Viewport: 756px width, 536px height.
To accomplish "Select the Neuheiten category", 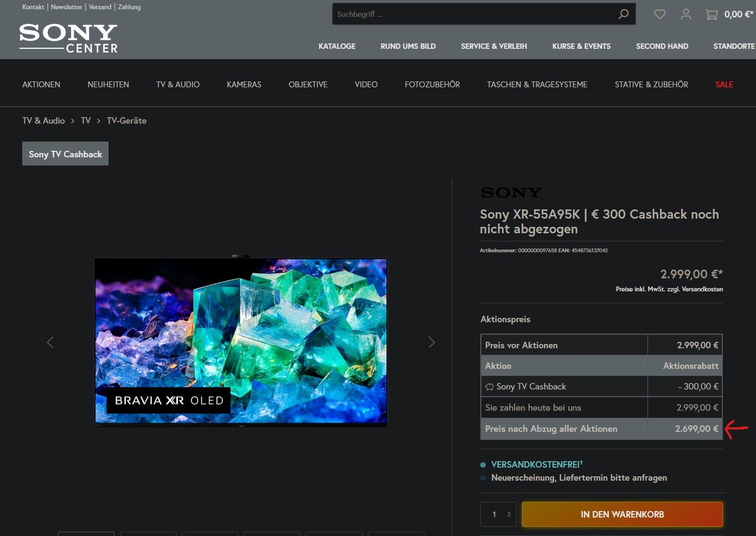I will (108, 85).
